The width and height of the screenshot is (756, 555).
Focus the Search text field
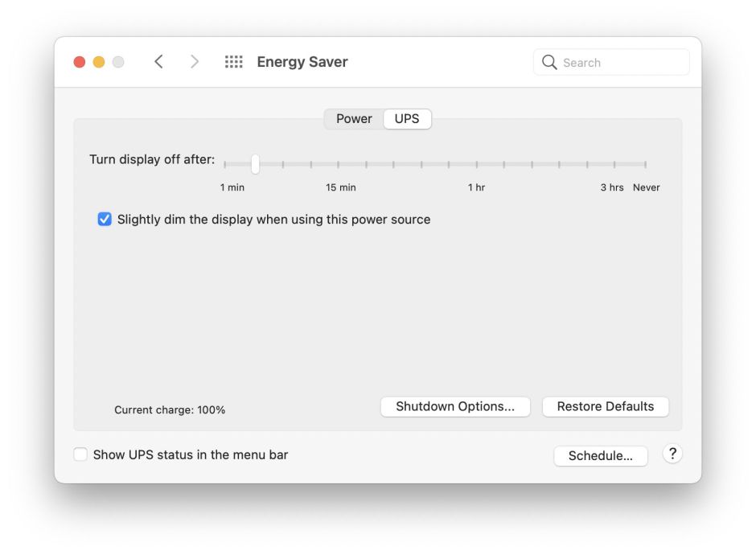621,63
